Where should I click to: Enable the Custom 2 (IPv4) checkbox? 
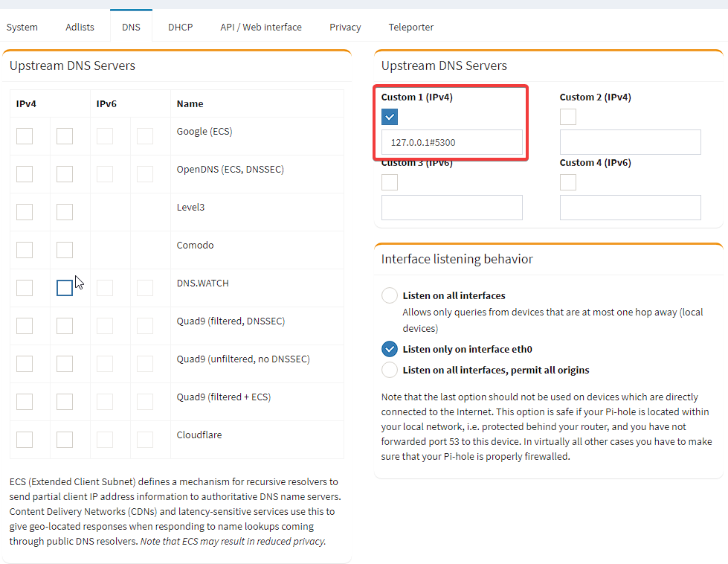(x=568, y=117)
